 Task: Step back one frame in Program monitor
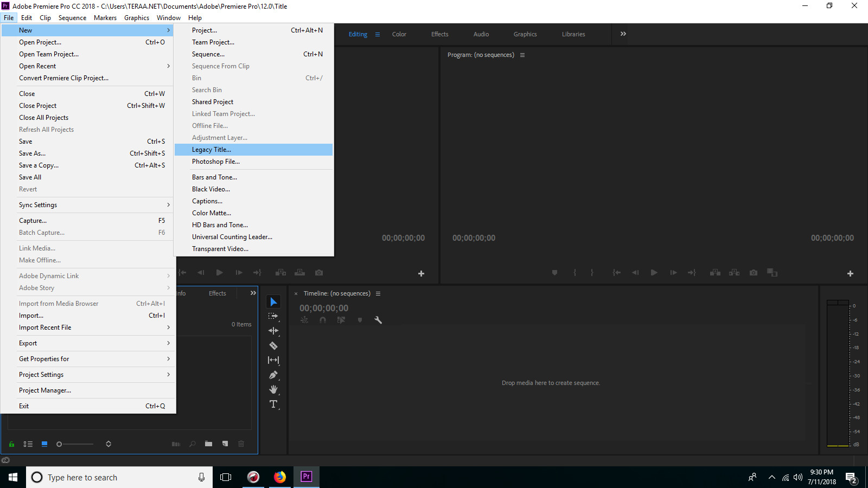coord(635,273)
